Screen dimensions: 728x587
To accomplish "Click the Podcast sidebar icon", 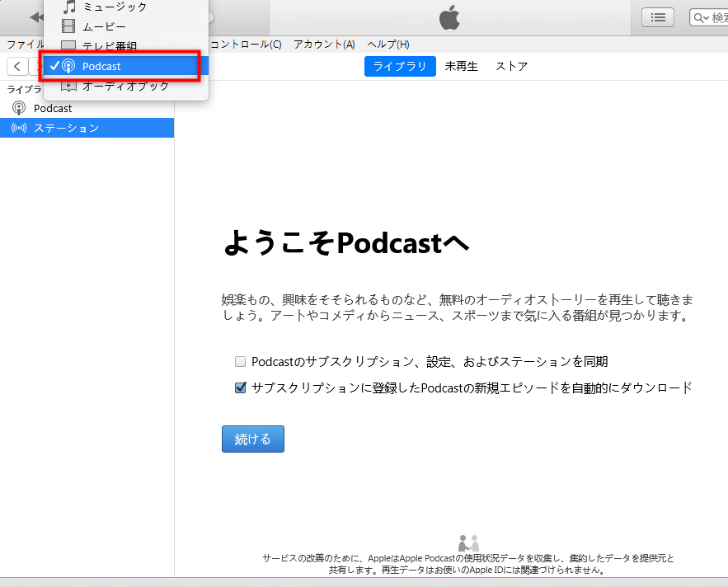I will [19, 108].
